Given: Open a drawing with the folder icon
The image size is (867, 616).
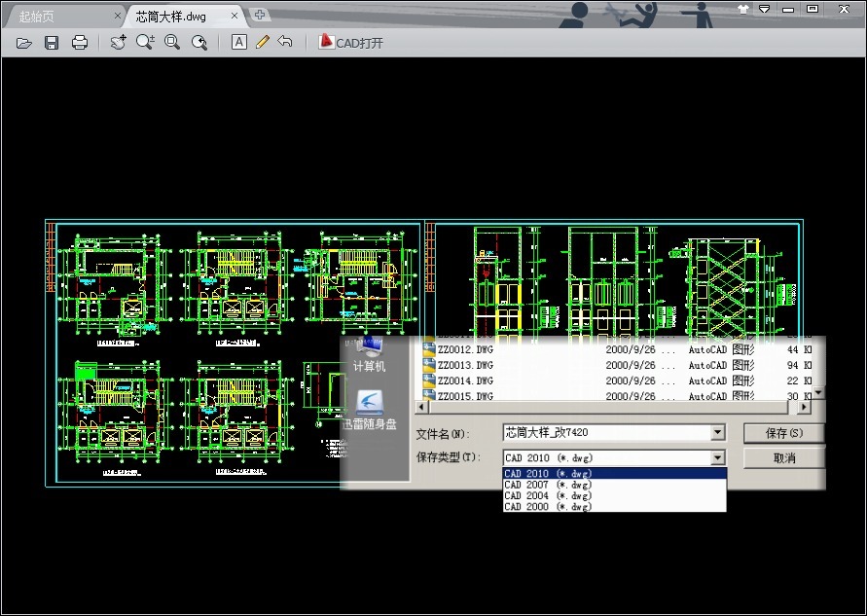Looking at the screenshot, I should (23, 43).
